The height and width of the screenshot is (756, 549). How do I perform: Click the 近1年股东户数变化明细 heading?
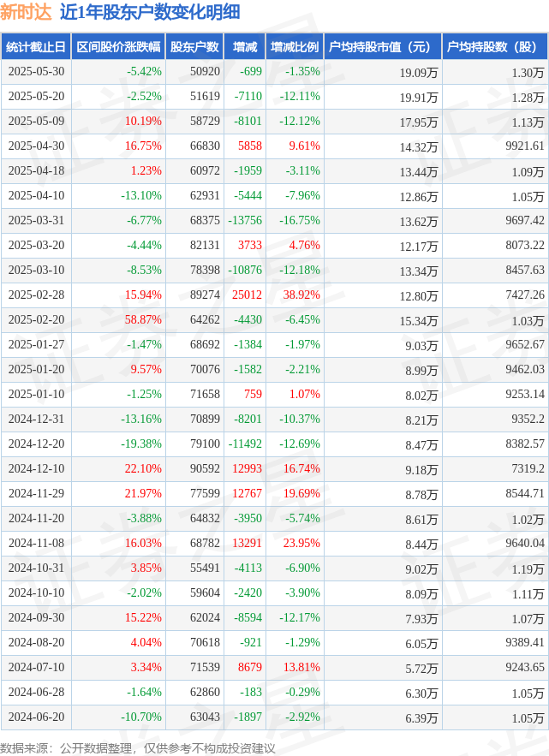(150, 12)
